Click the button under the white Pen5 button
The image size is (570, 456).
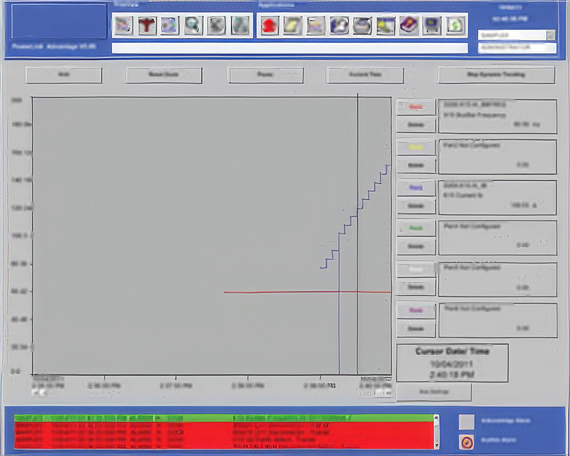click(416, 287)
